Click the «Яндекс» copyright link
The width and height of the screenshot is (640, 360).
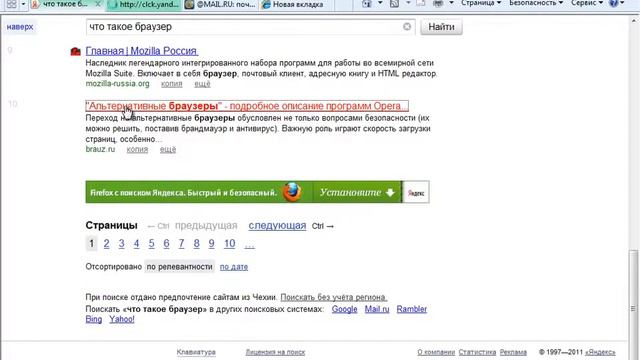(600, 352)
